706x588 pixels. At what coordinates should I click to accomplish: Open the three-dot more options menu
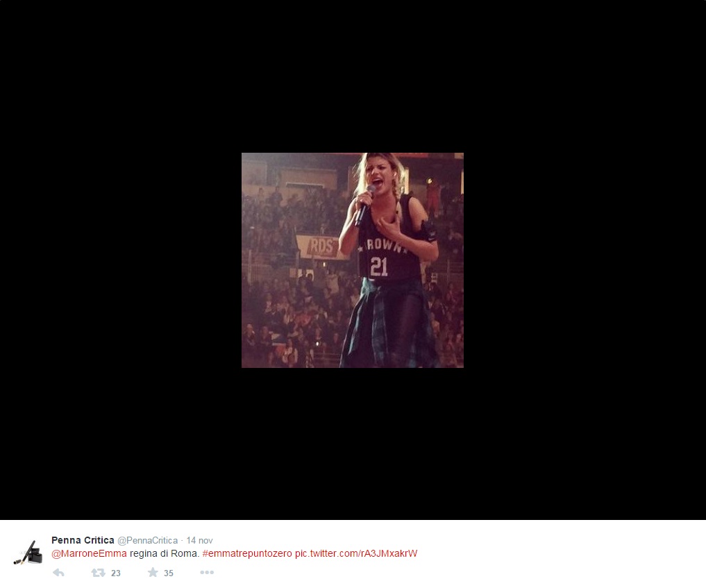[x=207, y=573]
